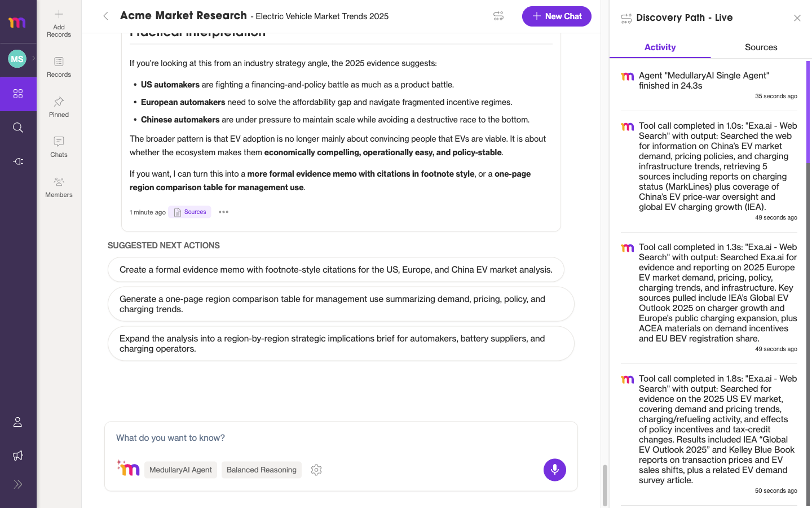This screenshot has width=812, height=508.
Task: Click the '50 seconds ago' timestamp
Action: click(x=776, y=491)
